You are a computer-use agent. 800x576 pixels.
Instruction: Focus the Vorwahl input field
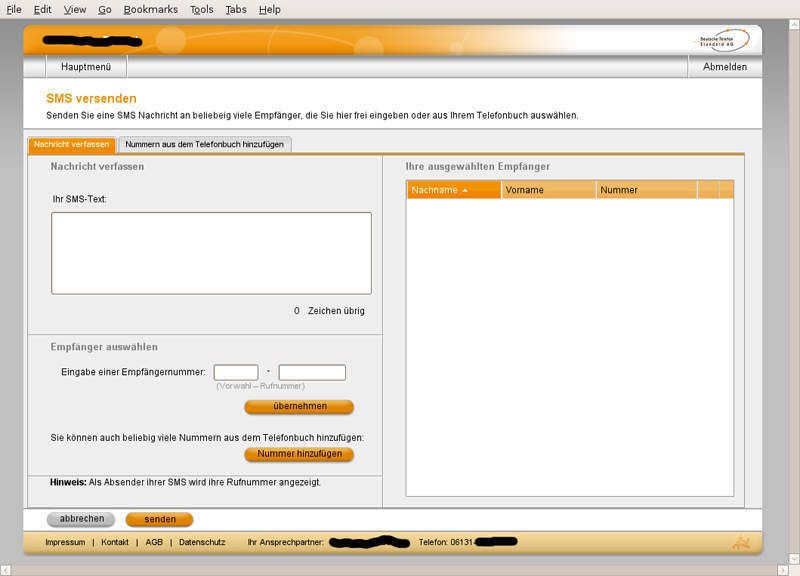(x=236, y=372)
